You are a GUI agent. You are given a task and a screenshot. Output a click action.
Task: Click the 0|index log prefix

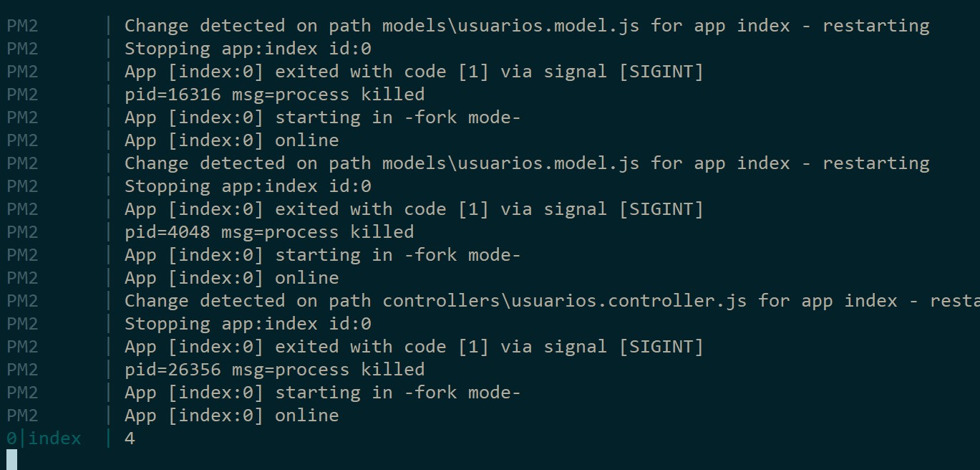(x=44, y=438)
